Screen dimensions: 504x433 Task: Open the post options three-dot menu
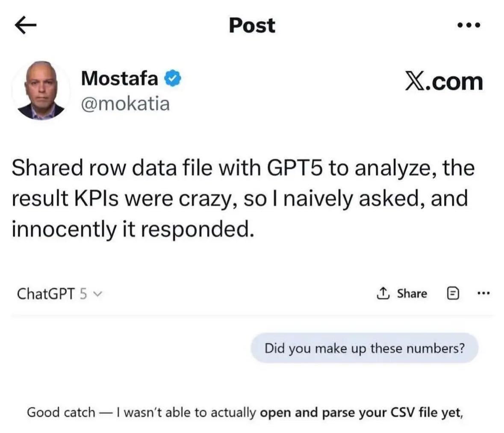[x=469, y=26]
